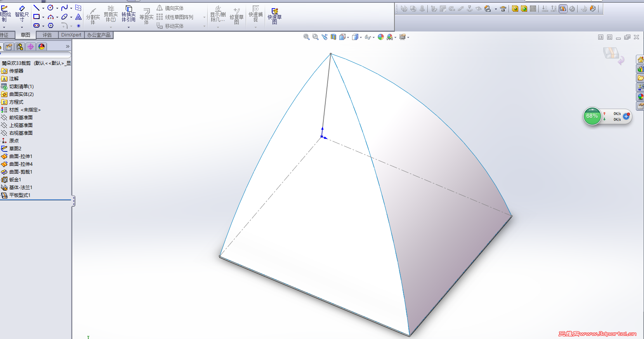Select the Line sketch tool
The width and height of the screenshot is (644, 339).
[36, 8]
